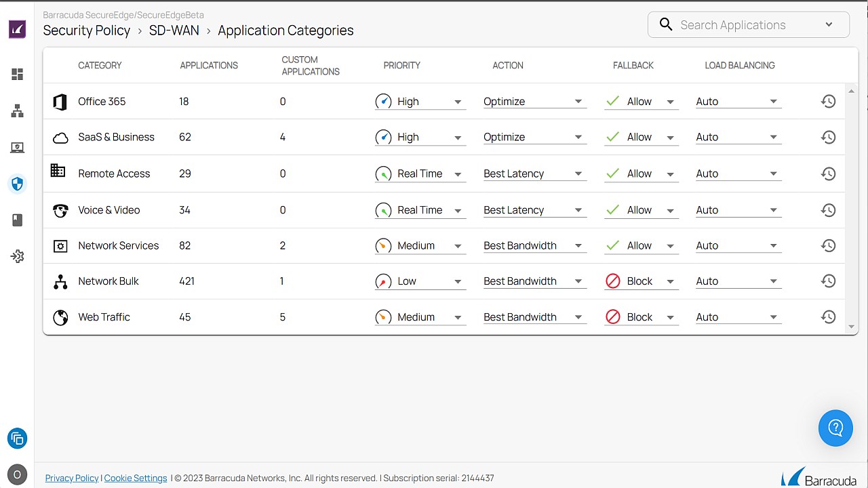
Task: Reset the Office 365 row with its history icon
Action: [x=828, y=102]
